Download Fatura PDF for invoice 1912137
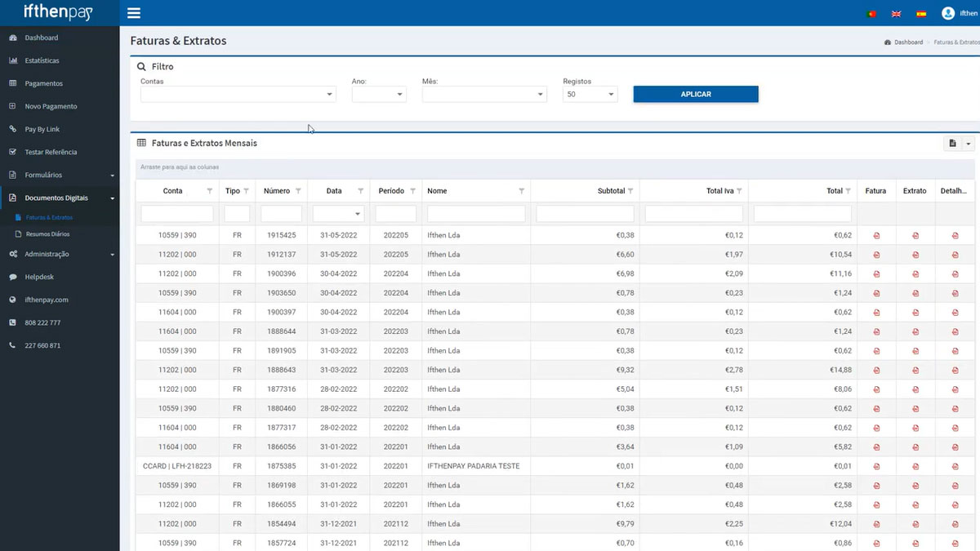 (x=876, y=255)
